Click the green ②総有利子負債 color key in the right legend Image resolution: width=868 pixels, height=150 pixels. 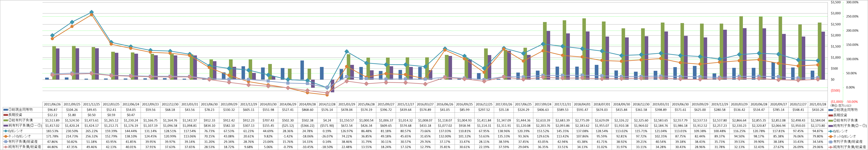(x=831, y=120)
